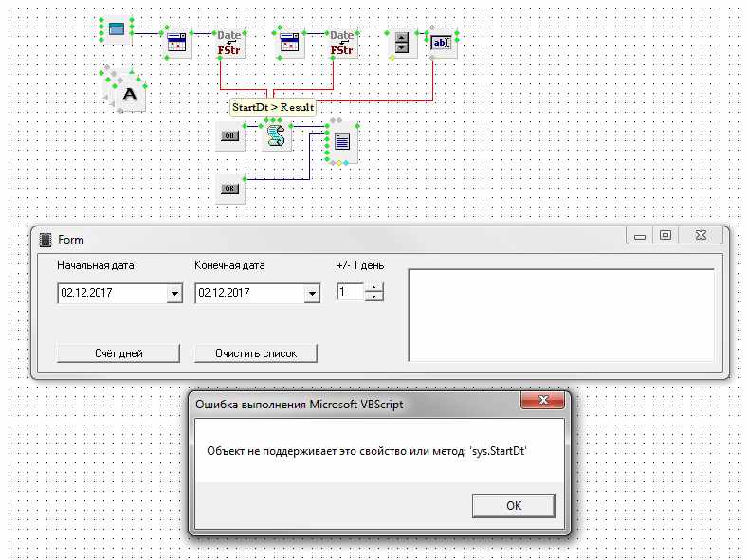Viewport: 747px width, 560px height.
Task: Select the right Date FStr converter node
Action: (x=342, y=44)
